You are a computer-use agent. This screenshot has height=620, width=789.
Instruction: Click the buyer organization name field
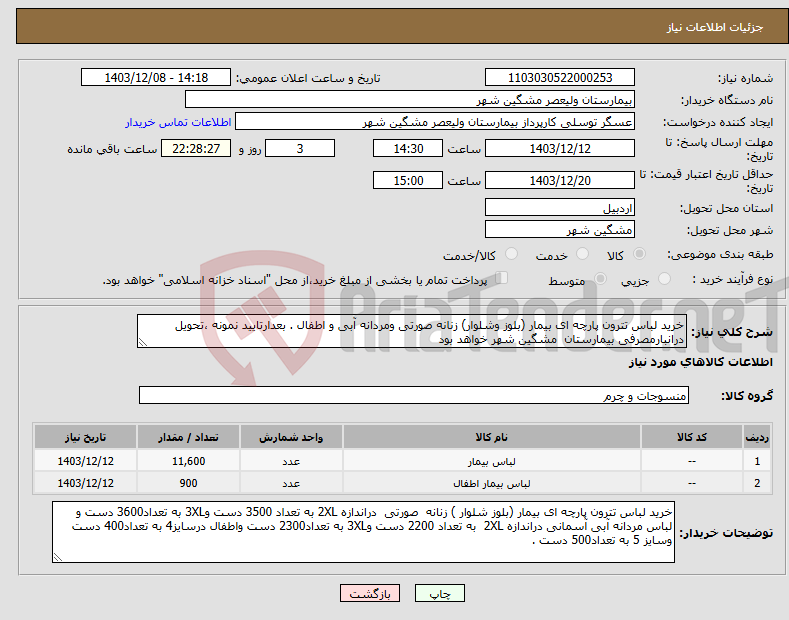(410, 100)
